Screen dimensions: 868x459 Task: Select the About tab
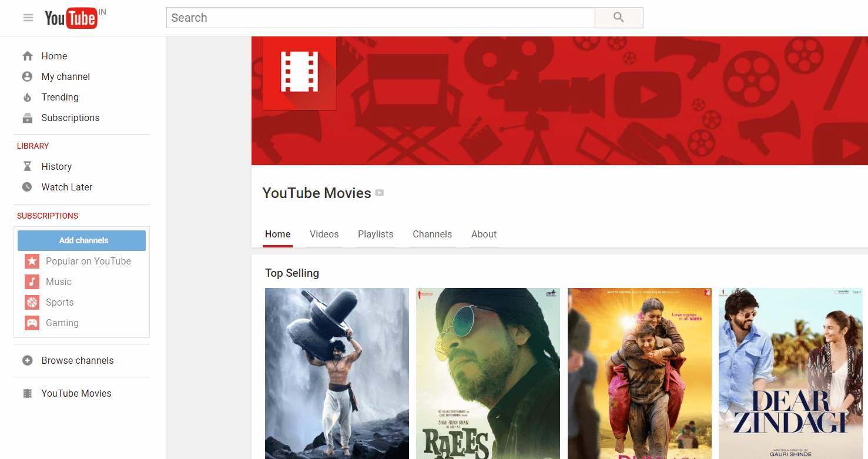point(484,234)
